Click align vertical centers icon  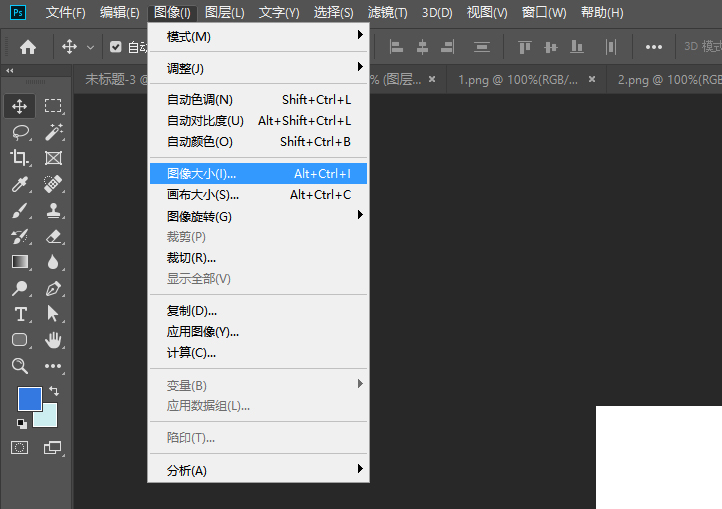coord(550,47)
